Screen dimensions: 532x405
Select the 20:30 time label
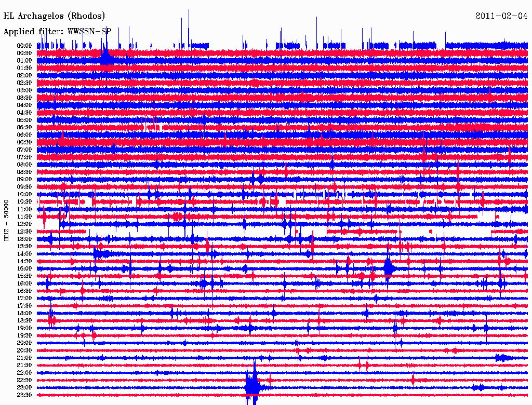24,350
